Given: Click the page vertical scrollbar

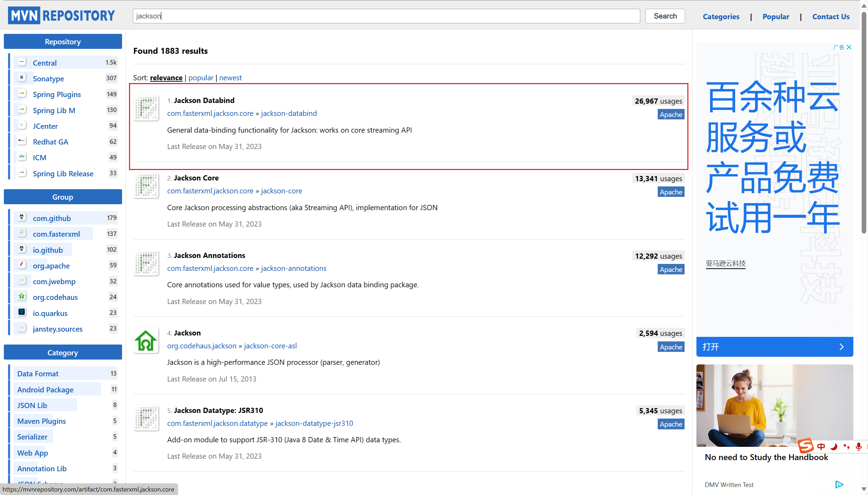Looking at the screenshot, I should (x=864, y=122).
